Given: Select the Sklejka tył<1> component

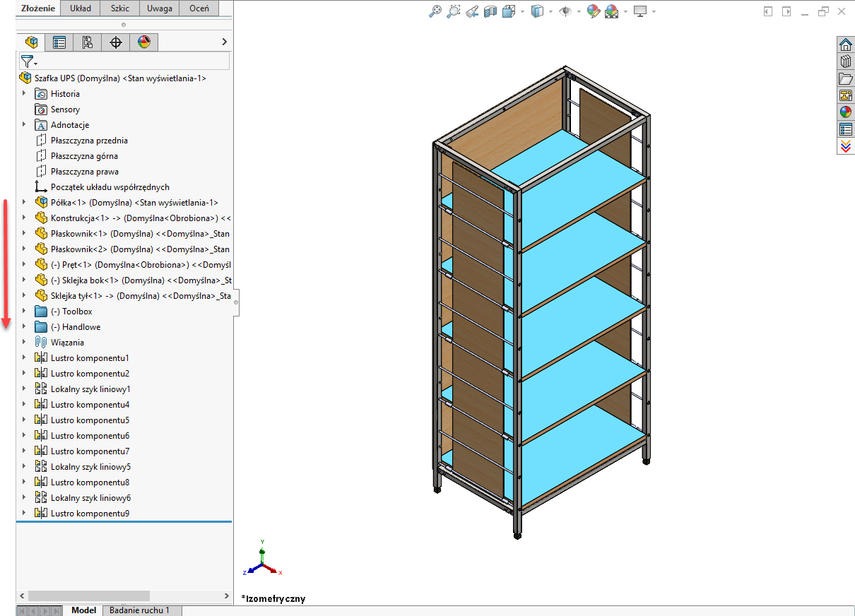Looking at the screenshot, I should click(x=132, y=296).
